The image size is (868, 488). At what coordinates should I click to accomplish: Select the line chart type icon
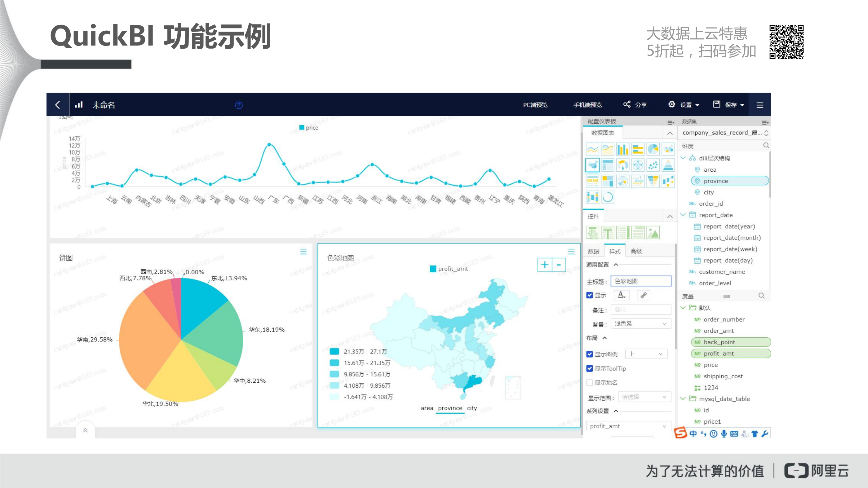[x=592, y=149]
